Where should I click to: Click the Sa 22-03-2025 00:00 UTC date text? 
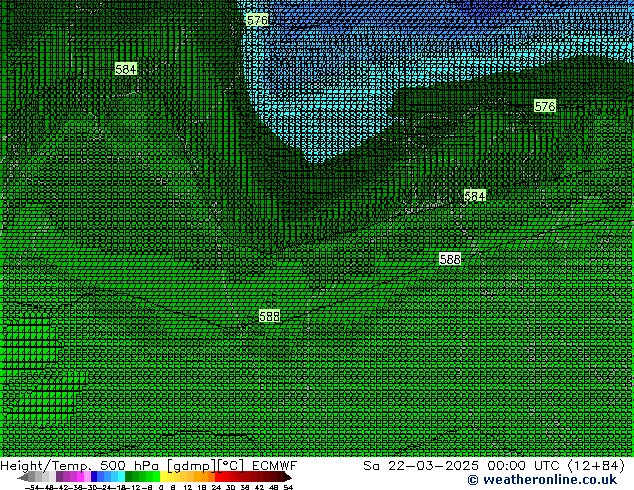pyautogui.click(x=461, y=466)
